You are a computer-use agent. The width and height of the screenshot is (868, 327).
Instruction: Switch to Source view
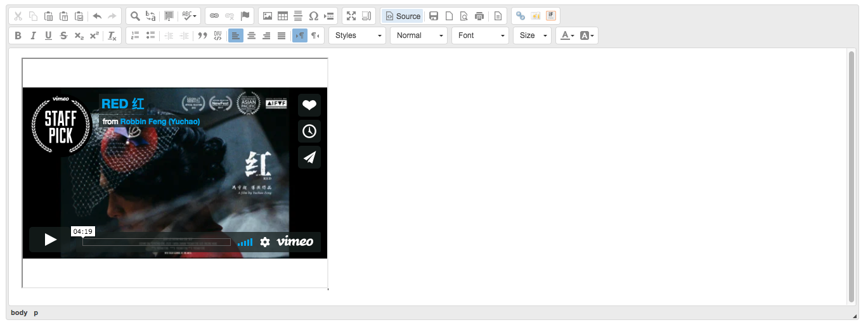pos(403,16)
